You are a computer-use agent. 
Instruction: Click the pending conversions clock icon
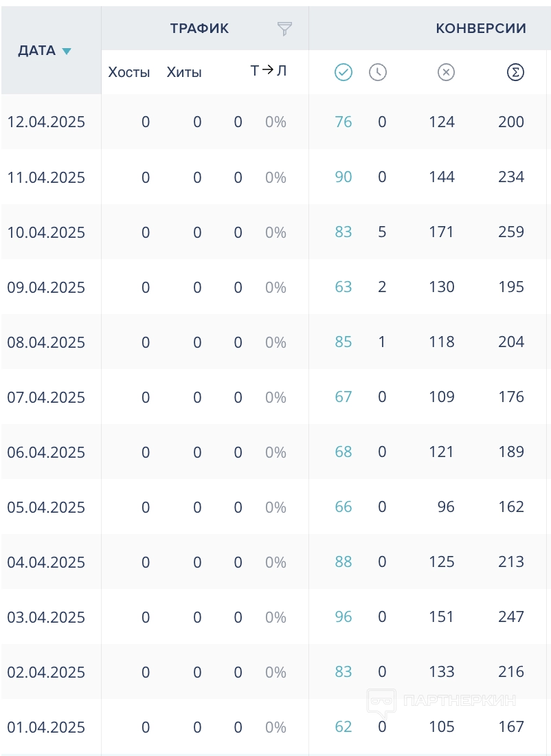pyautogui.click(x=378, y=72)
